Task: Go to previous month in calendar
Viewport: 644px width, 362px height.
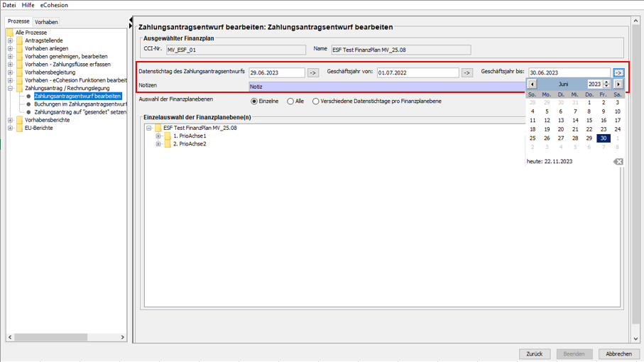Action: [x=532, y=84]
